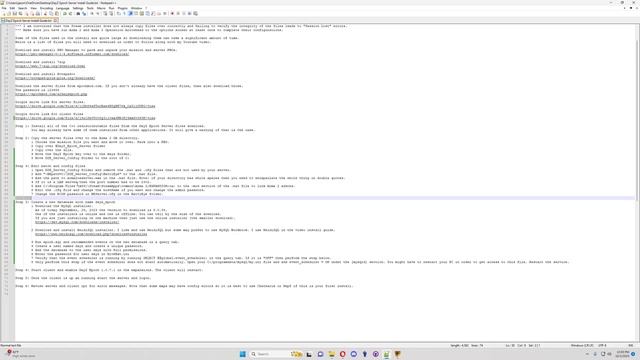The image size is (640, 360).
Task: Toggle synchronize vertical scrolling icon
Action: tap(105, 13)
